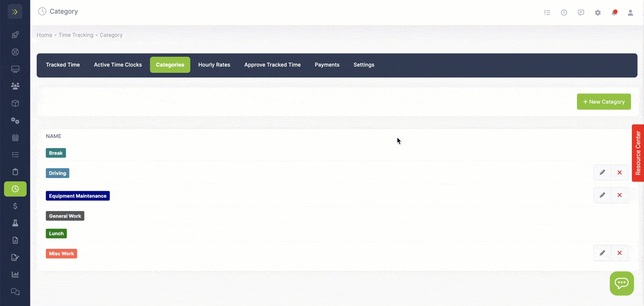Open the lifebuoy icon in the sidebar

click(15, 52)
